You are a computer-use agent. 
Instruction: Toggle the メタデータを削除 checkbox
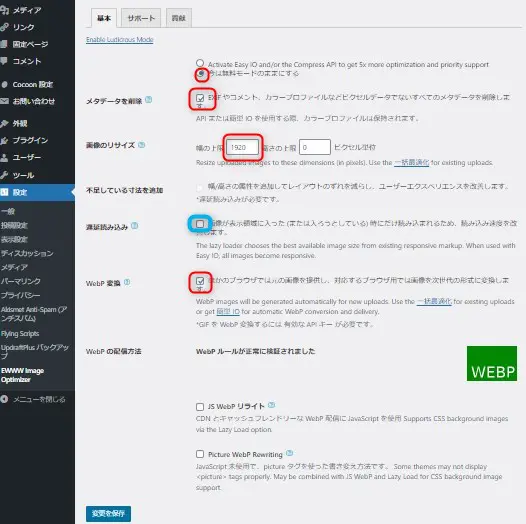[200, 98]
